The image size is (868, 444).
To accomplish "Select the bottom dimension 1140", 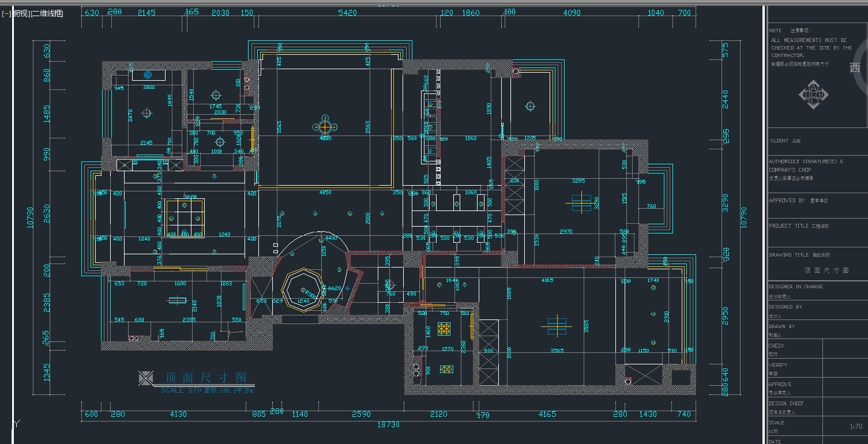I will tap(300, 414).
